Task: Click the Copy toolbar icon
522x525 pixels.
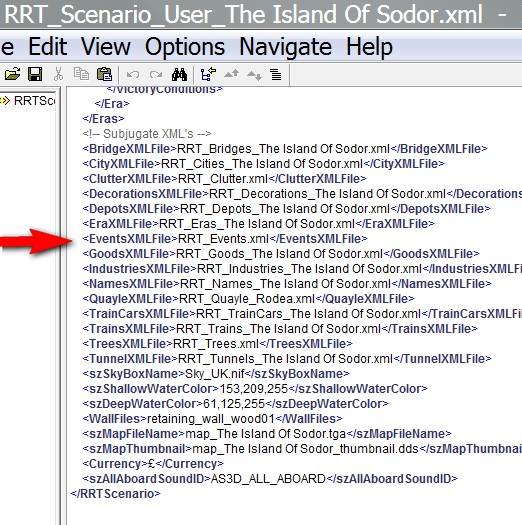Action: [x=81, y=74]
